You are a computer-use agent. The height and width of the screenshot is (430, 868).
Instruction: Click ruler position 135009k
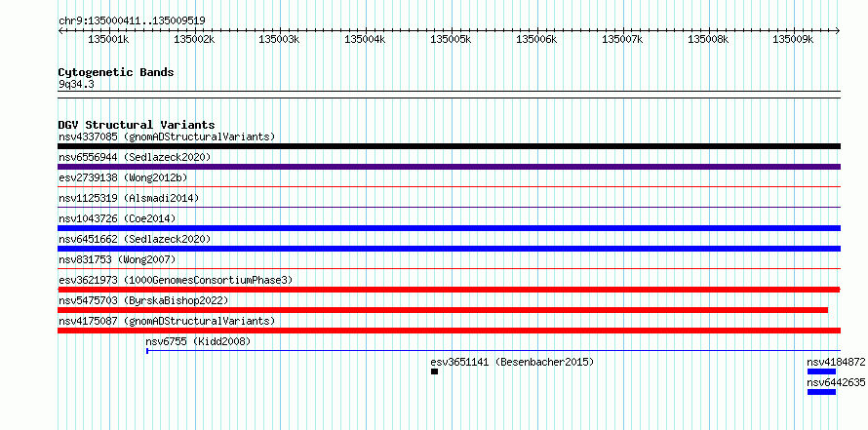tap(793, 39)
